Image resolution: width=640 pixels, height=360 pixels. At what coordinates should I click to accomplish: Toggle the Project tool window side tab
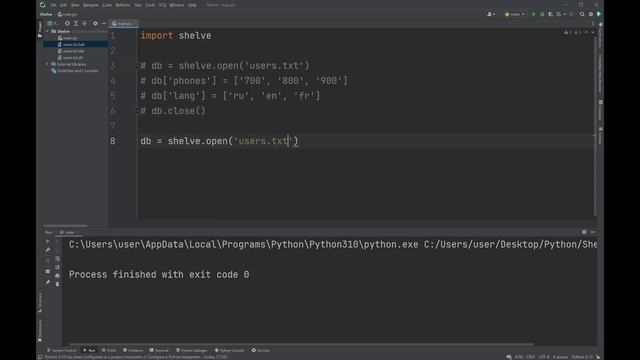tap(40, 29)
